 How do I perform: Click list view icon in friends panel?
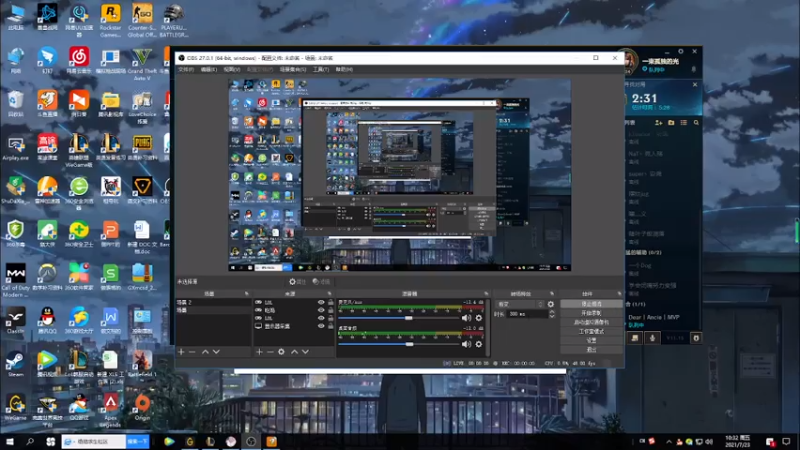coord(684,122)
